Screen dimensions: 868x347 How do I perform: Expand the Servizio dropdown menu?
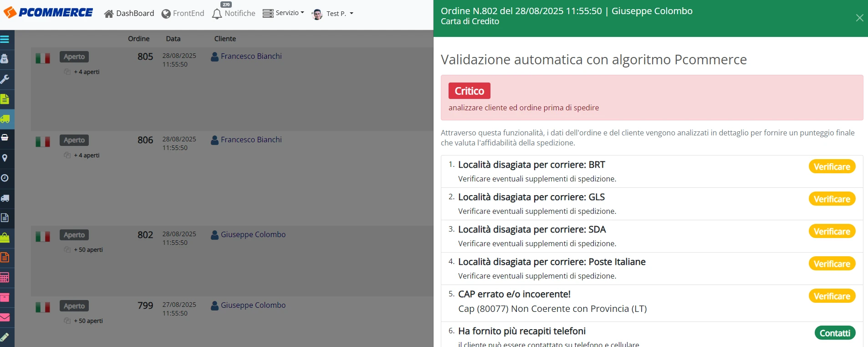pos(283,13)
